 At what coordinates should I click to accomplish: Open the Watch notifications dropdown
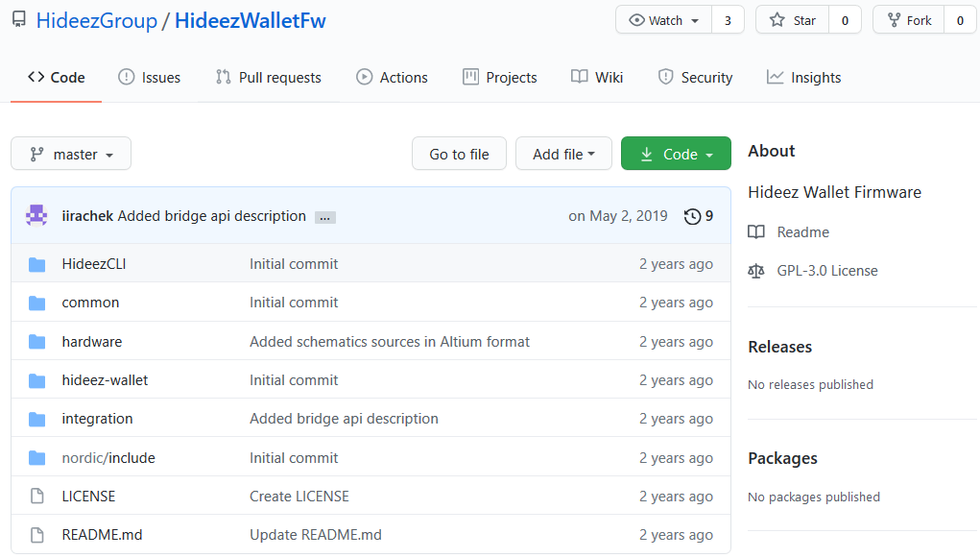[x=664, y=20]
